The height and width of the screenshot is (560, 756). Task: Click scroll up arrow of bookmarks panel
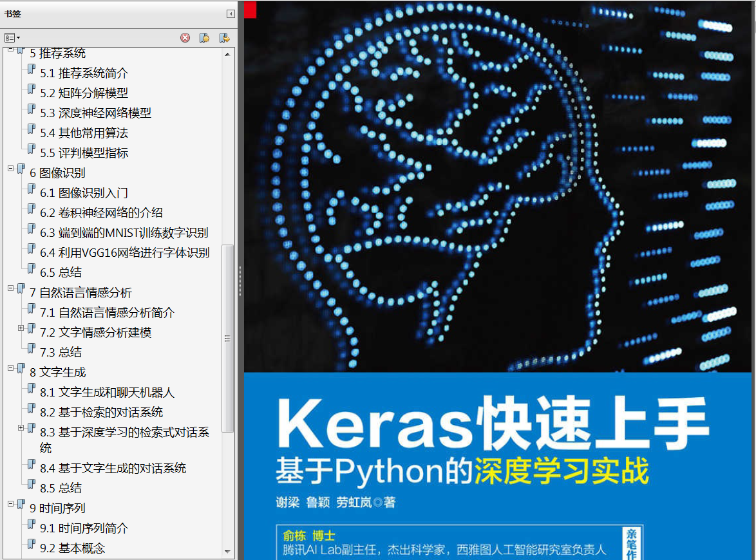coord(227,55)
